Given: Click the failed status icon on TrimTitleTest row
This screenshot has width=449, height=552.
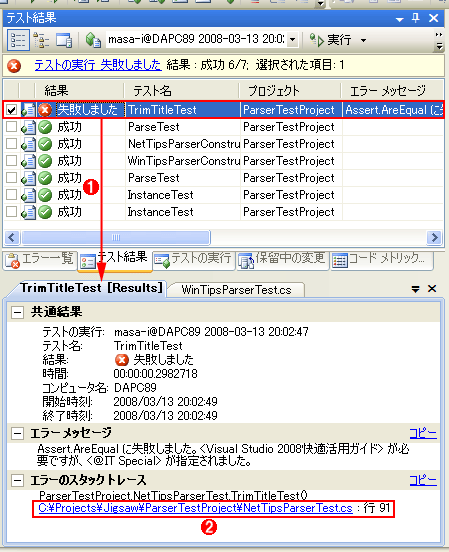Looking at the screenshot, I should click(x=45, y=110).
